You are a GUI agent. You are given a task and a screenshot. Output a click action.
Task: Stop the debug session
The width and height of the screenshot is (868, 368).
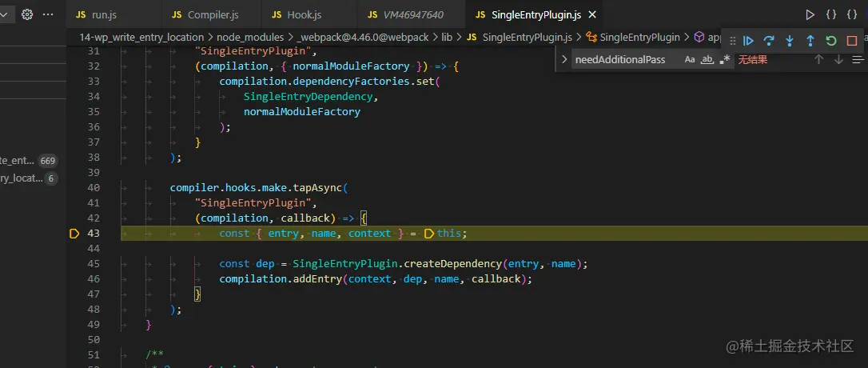(852, 41)
